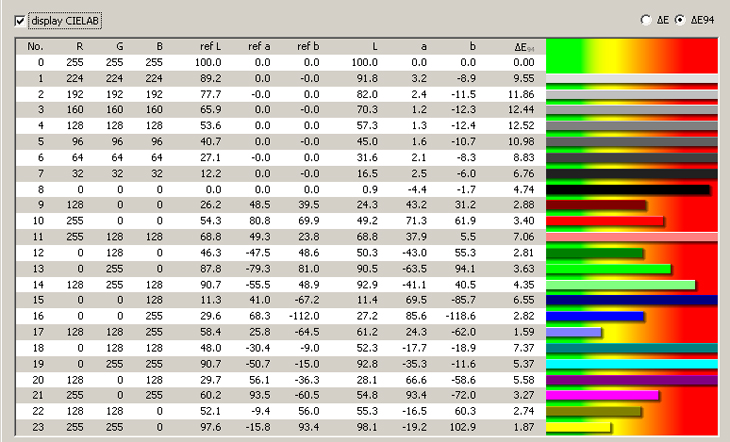Select the ΔE94 radio button
The width and height of the screenshot is (730, 442).
tap(681, 20)
